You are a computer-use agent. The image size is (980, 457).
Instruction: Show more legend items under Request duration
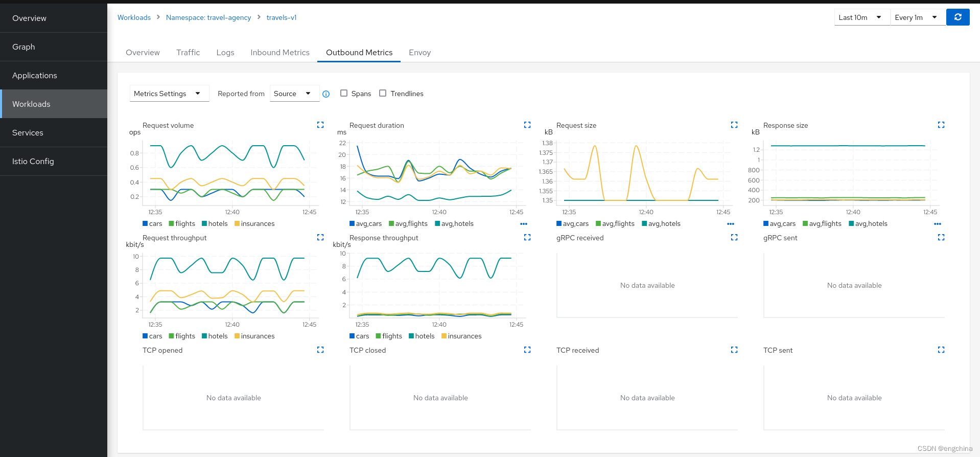point(524,224)
